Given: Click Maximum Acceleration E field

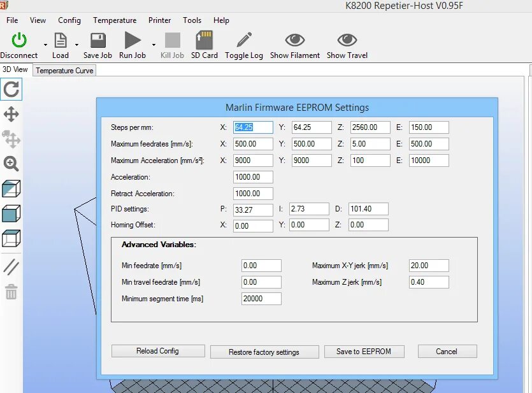Looking at the screenshot, I should pos(429,161).
